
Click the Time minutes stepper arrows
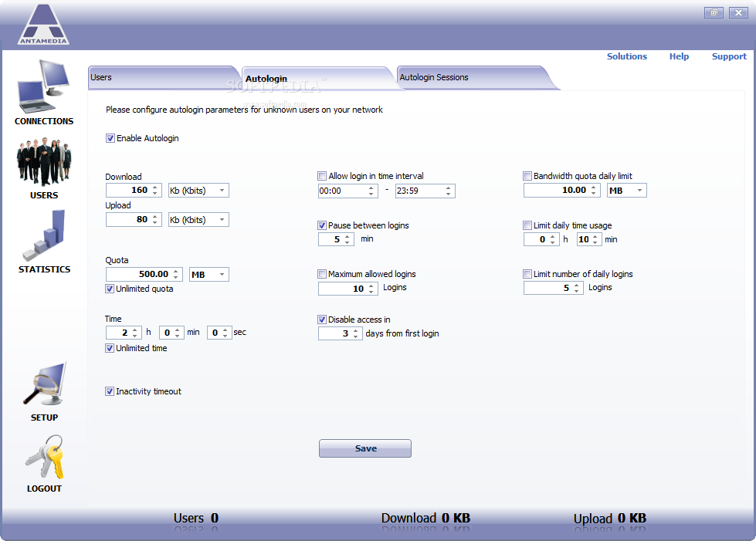178,333
